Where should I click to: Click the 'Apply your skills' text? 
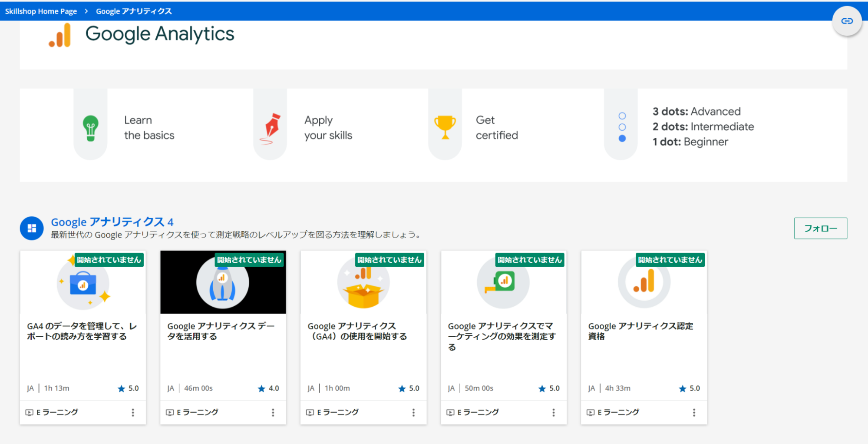pos(328,128)
